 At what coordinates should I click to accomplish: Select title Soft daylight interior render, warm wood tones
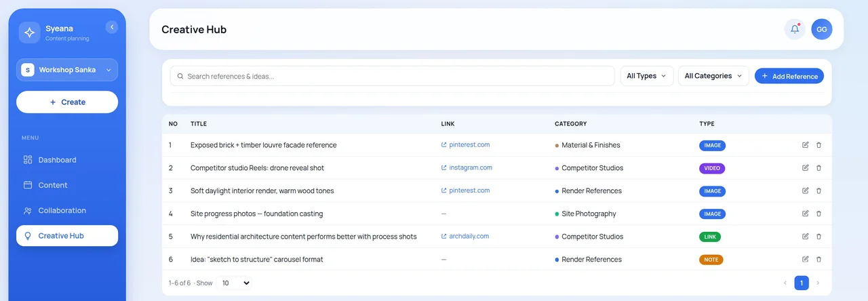262,190
